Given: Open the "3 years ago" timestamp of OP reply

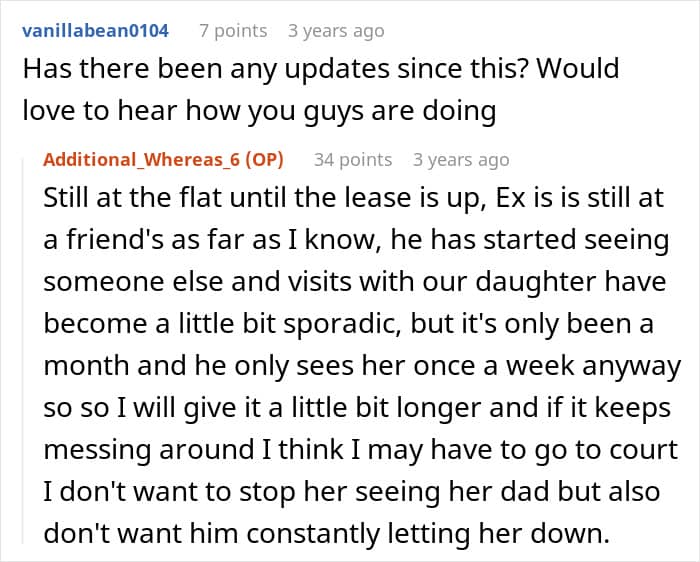Looking at the screenshot, I should pos(461,159).
